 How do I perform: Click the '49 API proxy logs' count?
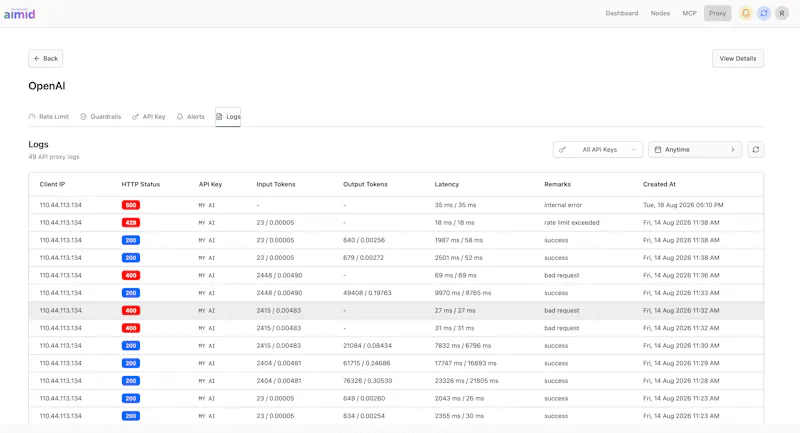point(54,157)
